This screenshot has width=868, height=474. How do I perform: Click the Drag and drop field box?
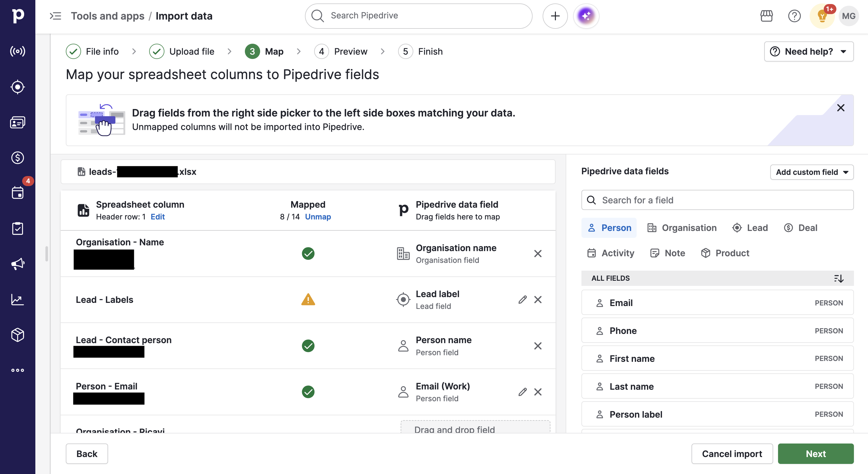pyautogui.click(x=475, y=427)
